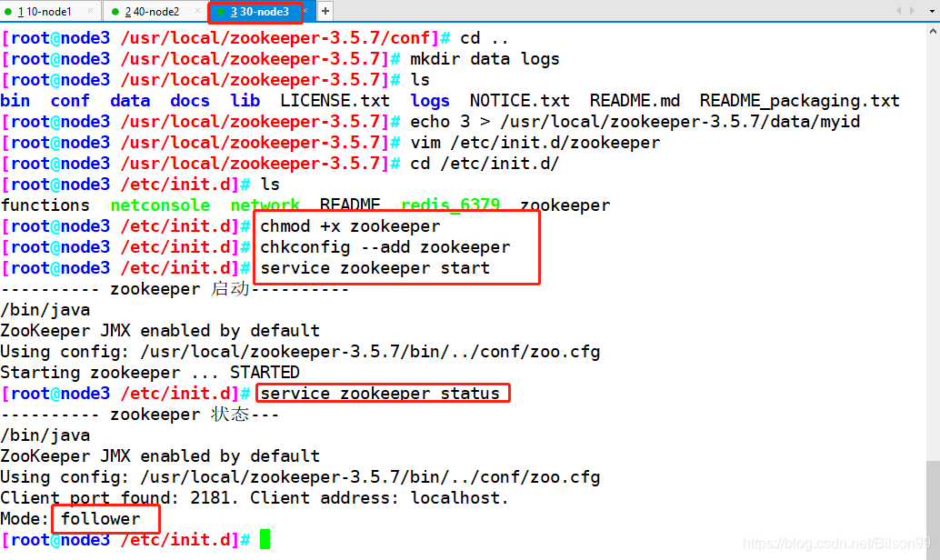Click the 'mkdir data logs' command text

coord(485,59)
